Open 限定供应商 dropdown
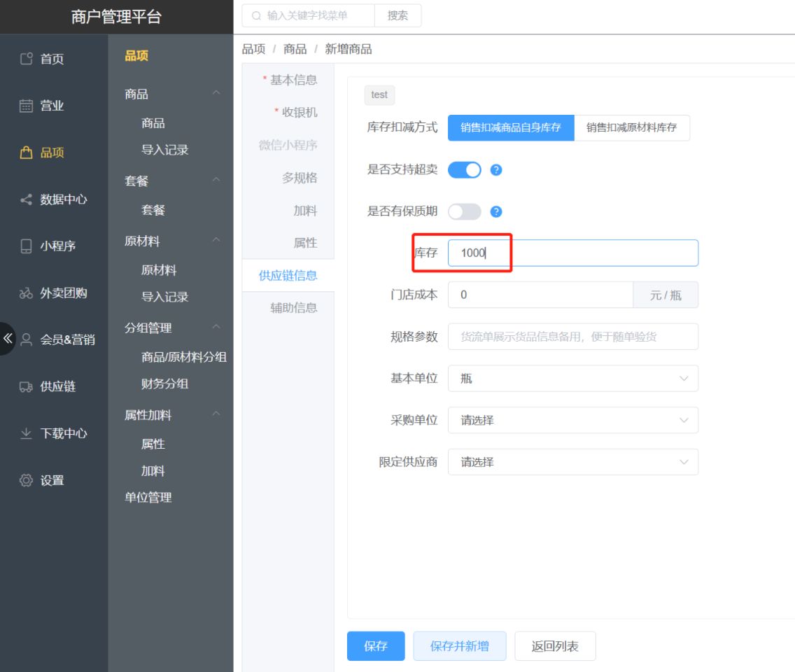Screen dimensions: 795x672 [573, 462]
